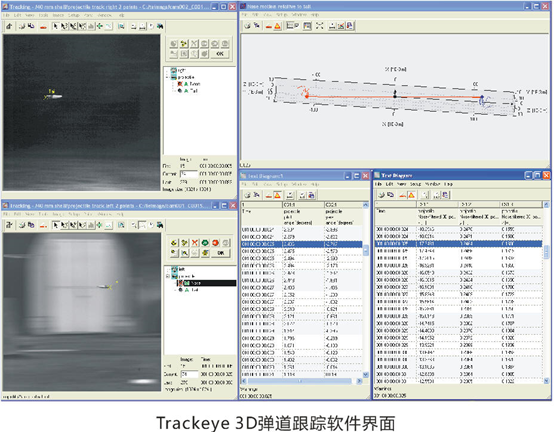Select the highlighted row in the right Text Diagram table
Screen dimensions: 554x432
pos(459,244)
